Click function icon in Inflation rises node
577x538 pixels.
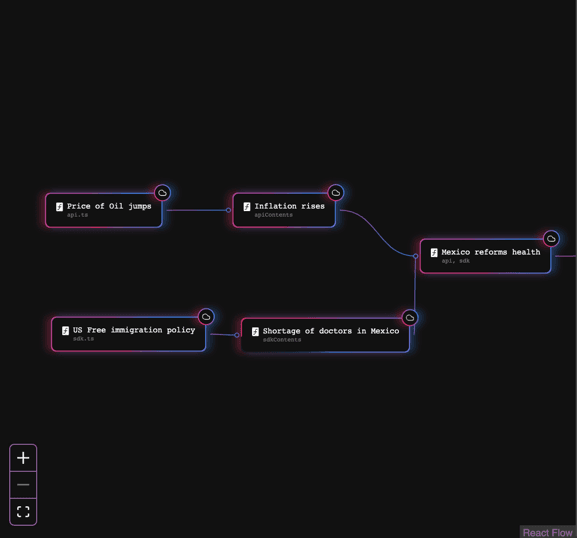247,207
